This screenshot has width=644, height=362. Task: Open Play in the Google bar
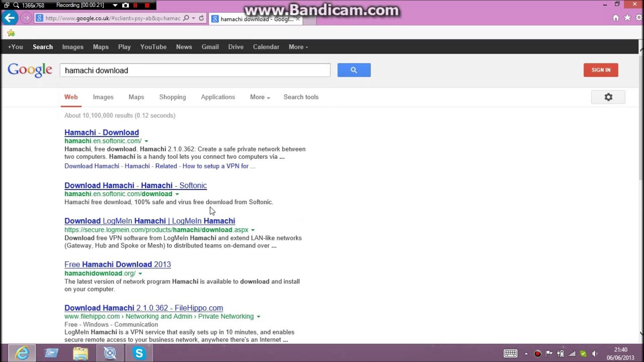(x=124, y=47)
